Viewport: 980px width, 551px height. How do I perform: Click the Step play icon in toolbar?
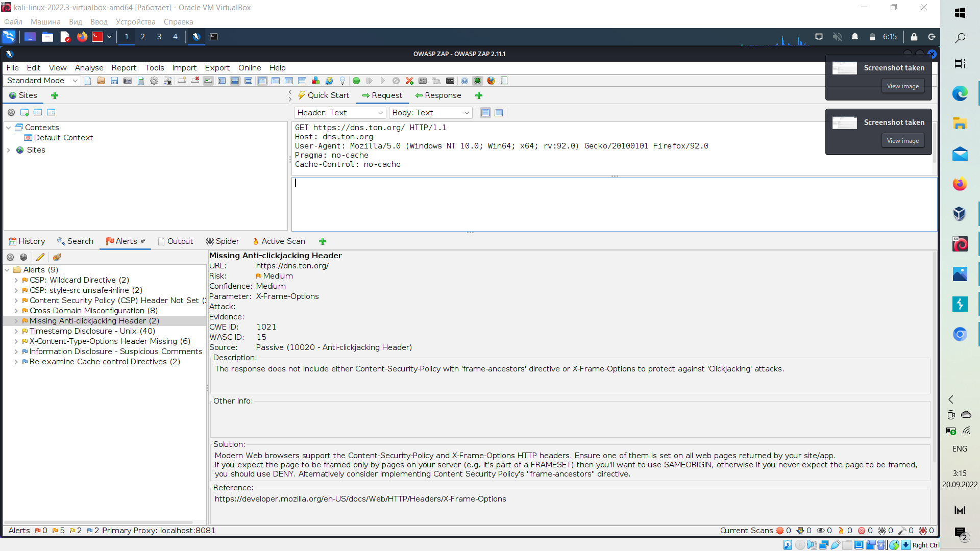370,81
